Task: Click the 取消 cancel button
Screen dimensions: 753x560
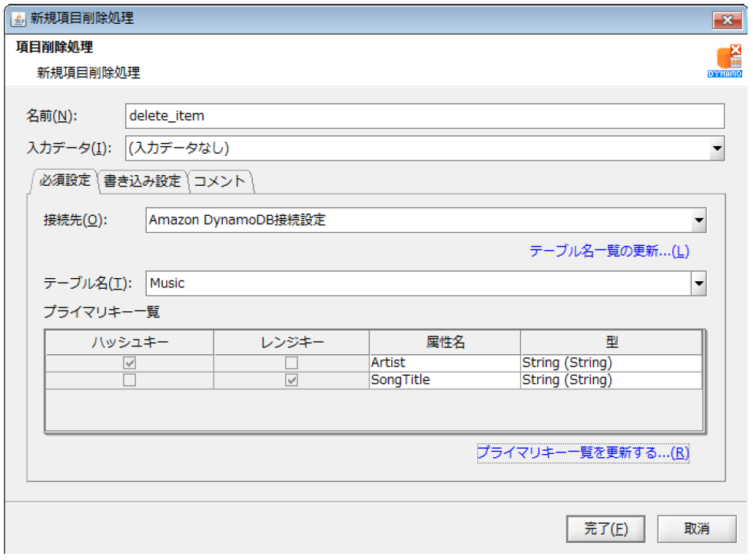Action: point(697,529)
